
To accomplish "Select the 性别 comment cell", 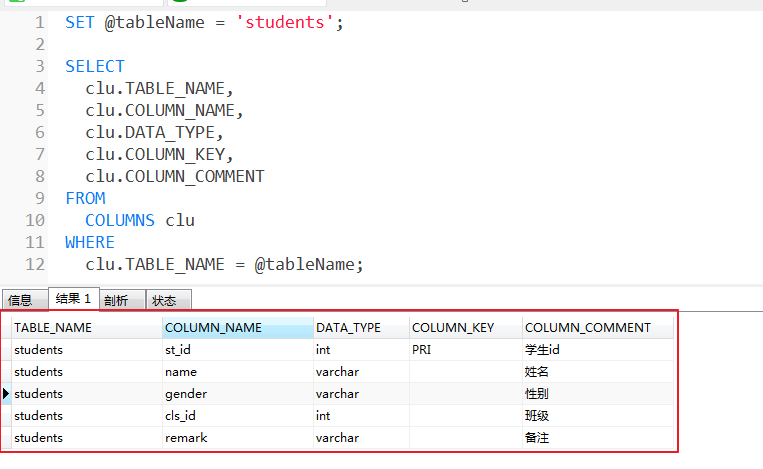I will (598, 394).
